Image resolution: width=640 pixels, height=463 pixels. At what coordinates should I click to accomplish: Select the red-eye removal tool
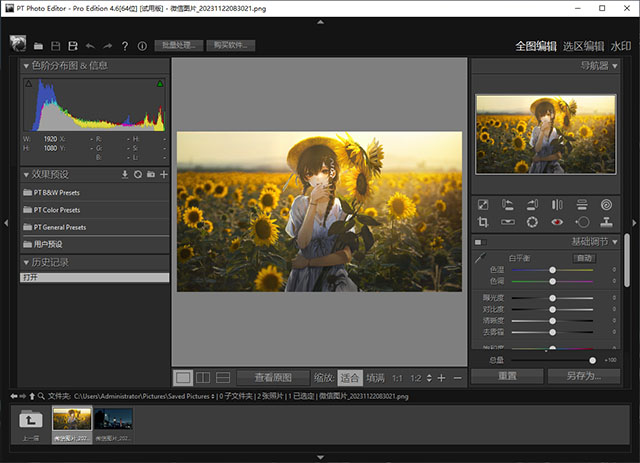[x=557, y=222]
